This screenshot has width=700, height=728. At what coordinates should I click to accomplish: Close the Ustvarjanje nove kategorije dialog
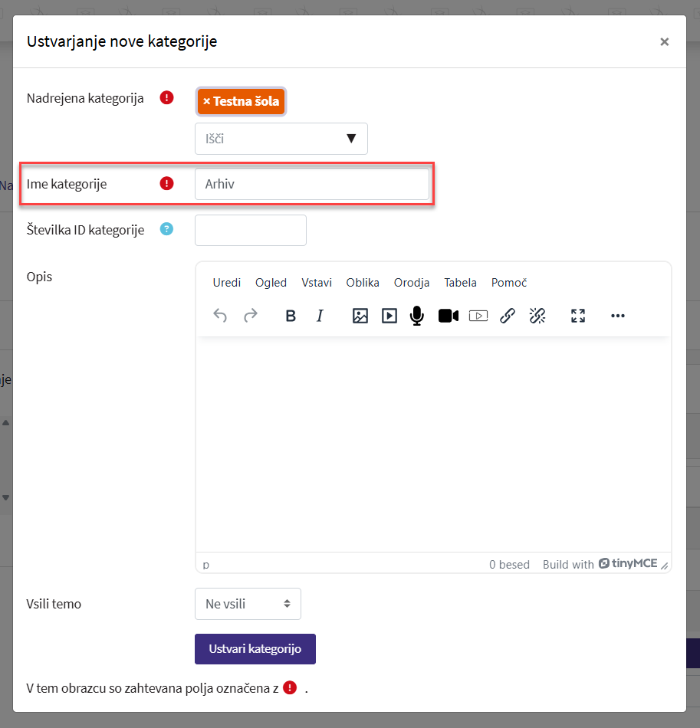(664, 42)
